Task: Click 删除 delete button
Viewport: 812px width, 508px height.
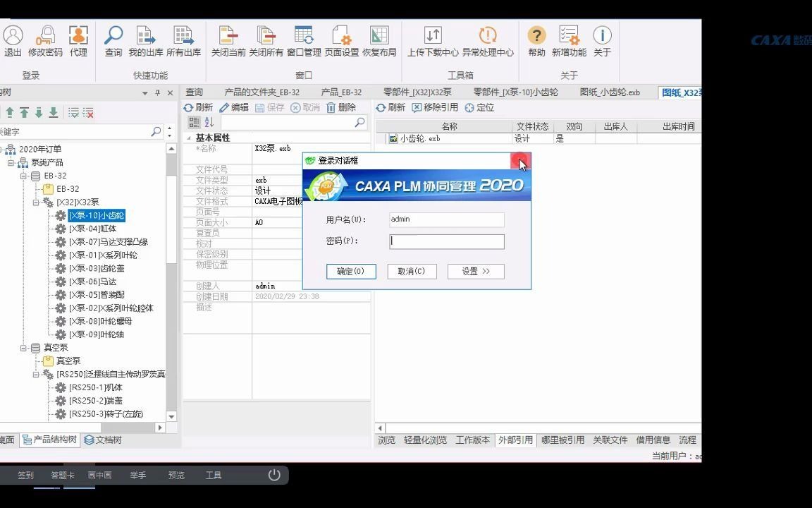Action: 340,107
